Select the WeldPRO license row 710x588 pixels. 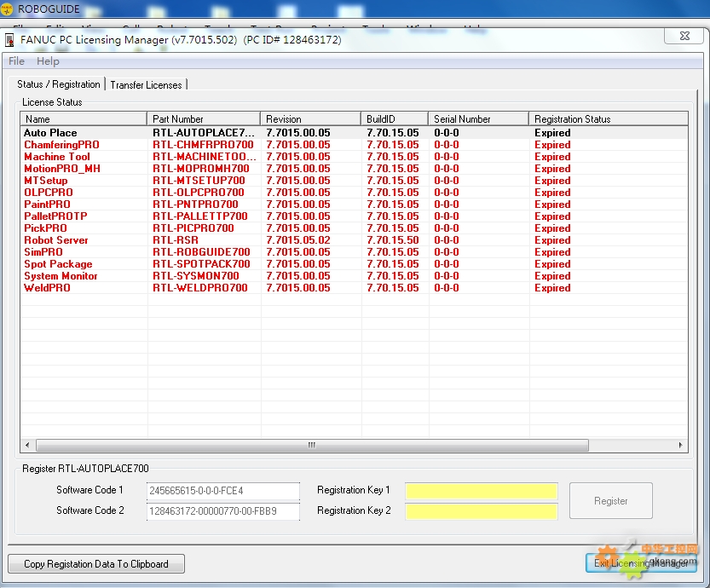354,288
